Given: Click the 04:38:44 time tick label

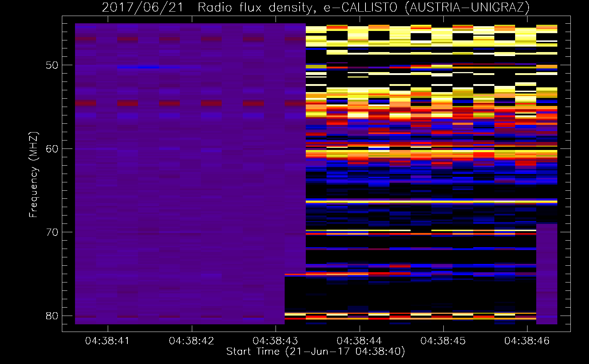Looking at the screenshot, I should [x=359, y=341].
